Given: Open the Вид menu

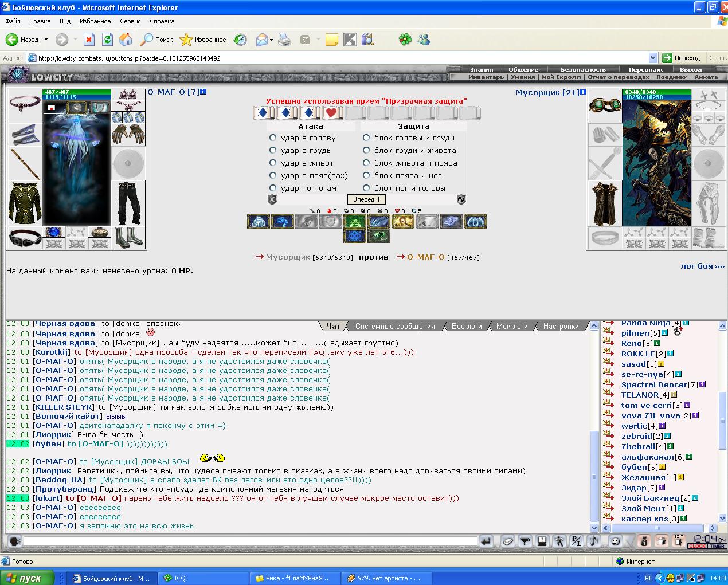Looking at the screenshot, I should (65, 21).
